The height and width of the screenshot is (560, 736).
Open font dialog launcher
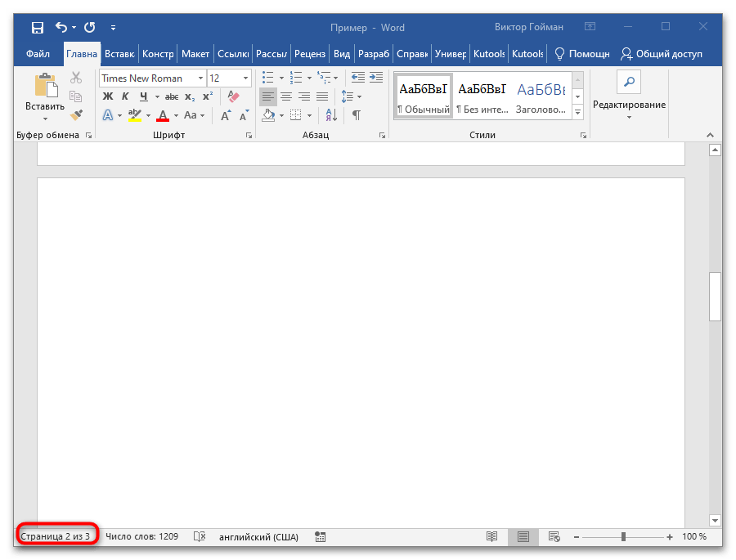(249, 136)
